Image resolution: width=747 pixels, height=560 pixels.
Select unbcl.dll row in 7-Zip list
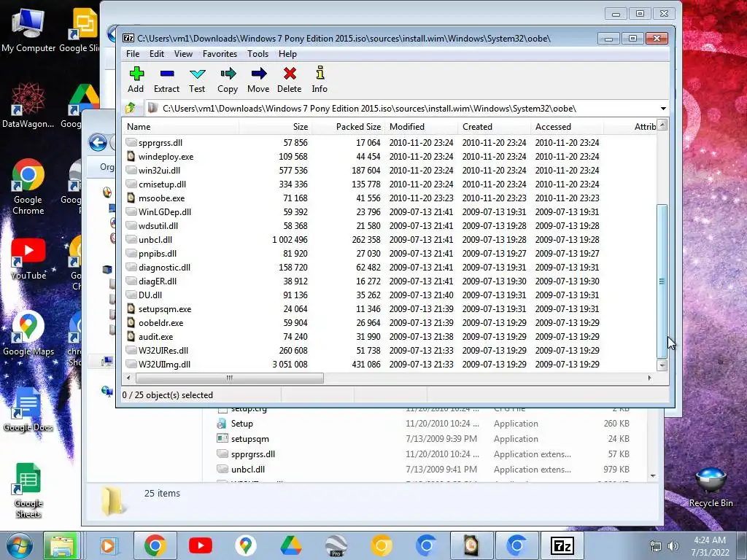(390, 239)
